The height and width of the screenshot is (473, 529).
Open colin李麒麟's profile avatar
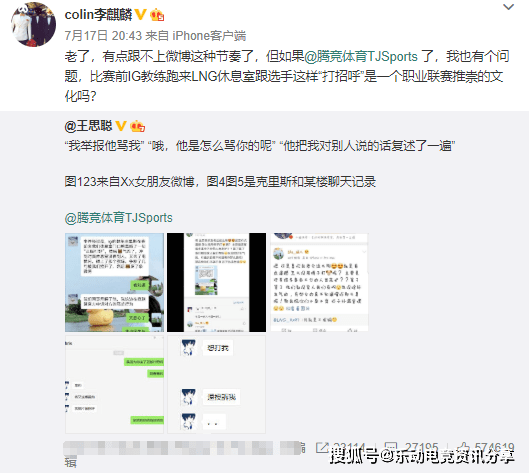click(33, 25)
